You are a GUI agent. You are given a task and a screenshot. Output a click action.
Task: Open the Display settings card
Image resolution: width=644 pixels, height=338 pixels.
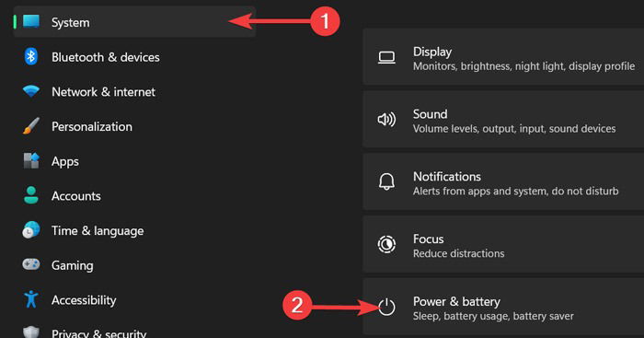(x=503, y=57)
